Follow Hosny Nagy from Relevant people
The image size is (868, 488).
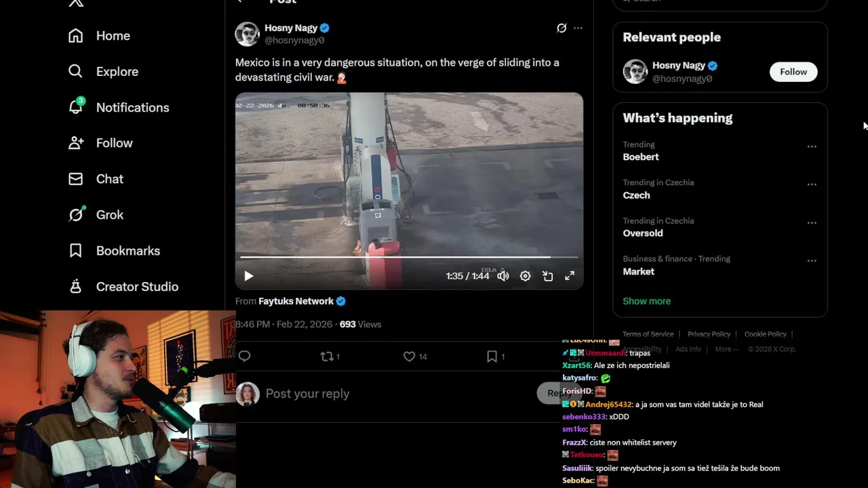[x=793, y=72]
